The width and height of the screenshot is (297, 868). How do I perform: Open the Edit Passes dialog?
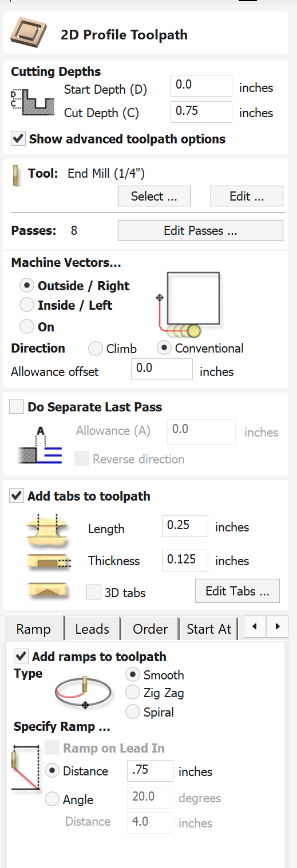[200, 231]
